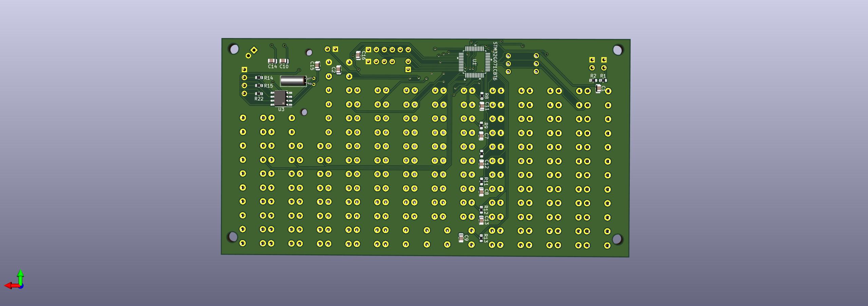Click resistor R1

(603, 80)
